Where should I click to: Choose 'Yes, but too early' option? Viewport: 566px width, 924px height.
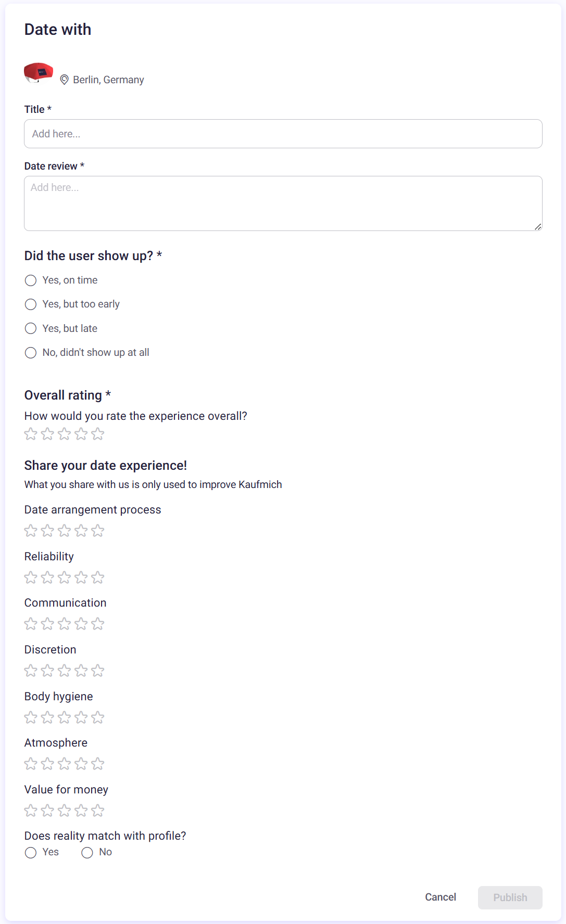click(31, 304)
